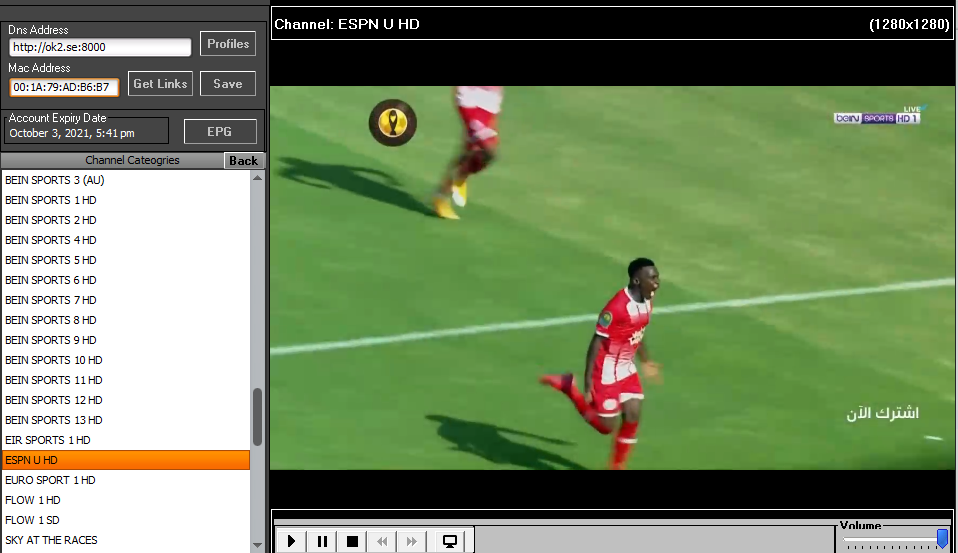958x553 pixels.
Task: Select channel BEIN SPORTS 9 HD
Action: tap(126, 340)
